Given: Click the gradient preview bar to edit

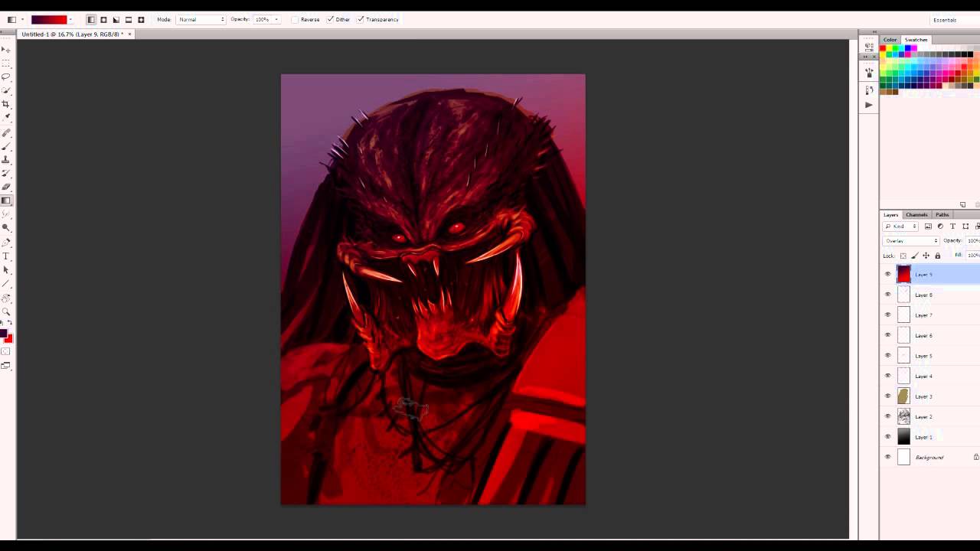Looking at the screenshot, I should click(x=49, y=19).
